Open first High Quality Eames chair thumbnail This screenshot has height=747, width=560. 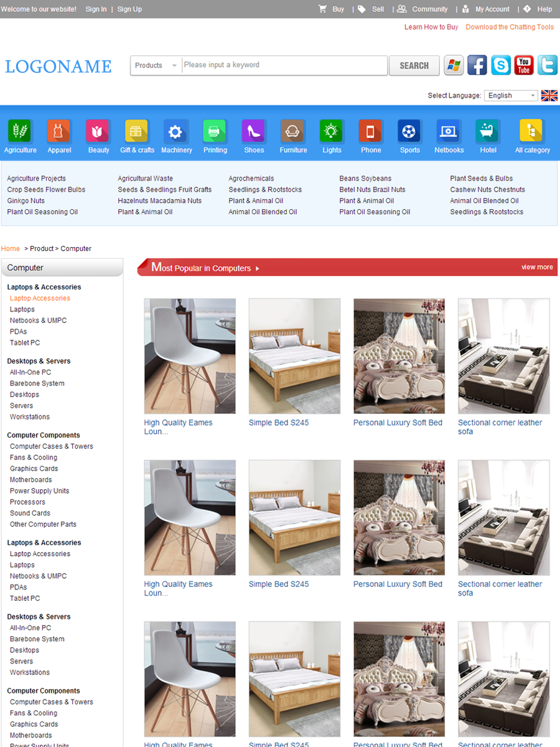click(x=190, y=356)
